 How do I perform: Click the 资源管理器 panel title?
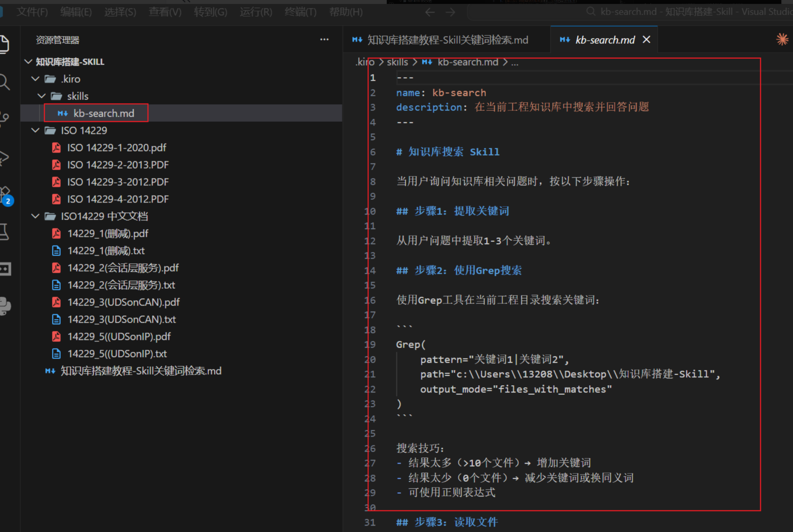(58, 40)
